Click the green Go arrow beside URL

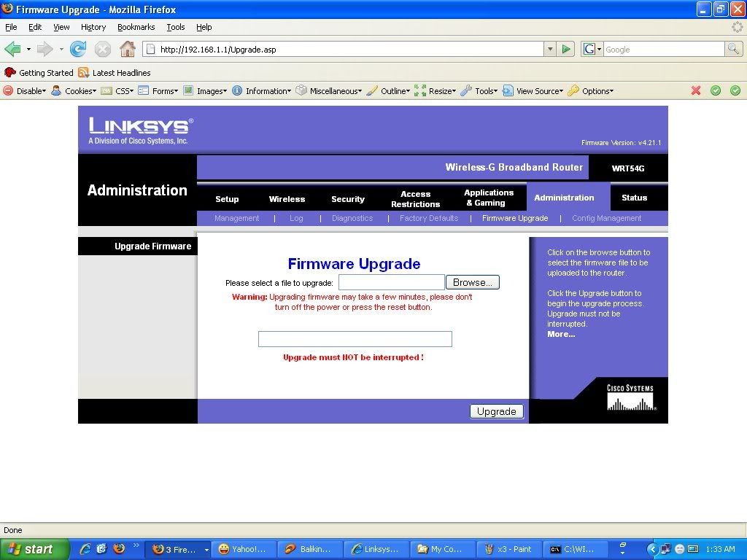[x=566, y=49]
